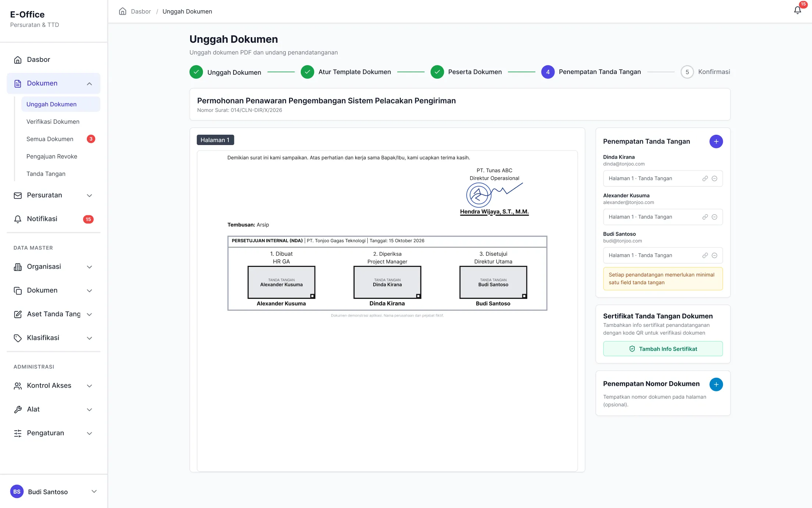Expand the Organisasi menu
The width and height of the screenshot is (812, 508).
coord(53,267)
